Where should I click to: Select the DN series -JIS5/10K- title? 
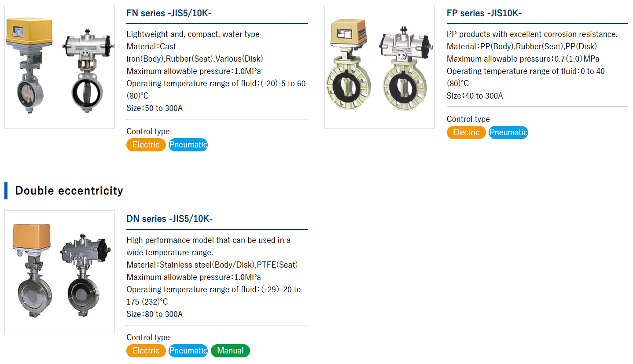click(x=169, y=219)
